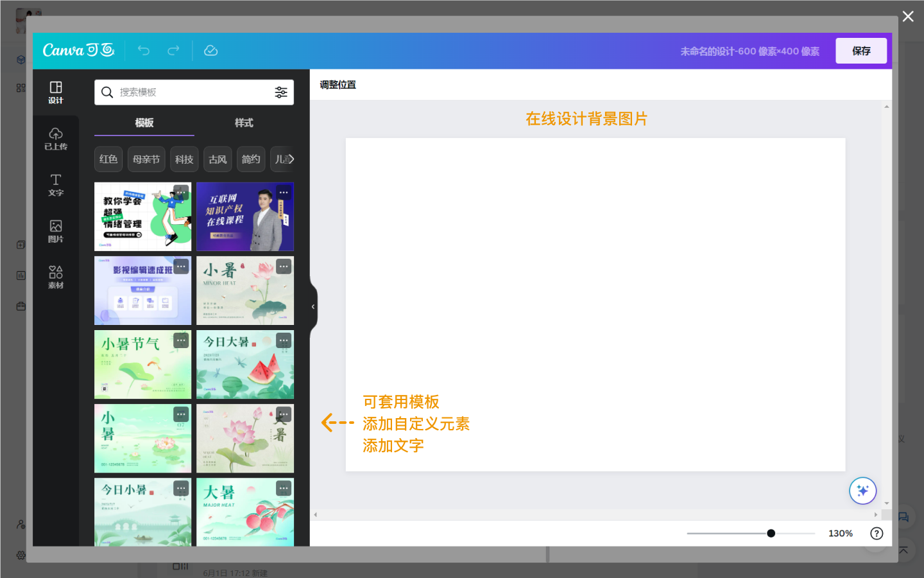Select the 互联网知识产权在线课程 template
This screenshot has width=924, height=578.
(x=245, y=216)
